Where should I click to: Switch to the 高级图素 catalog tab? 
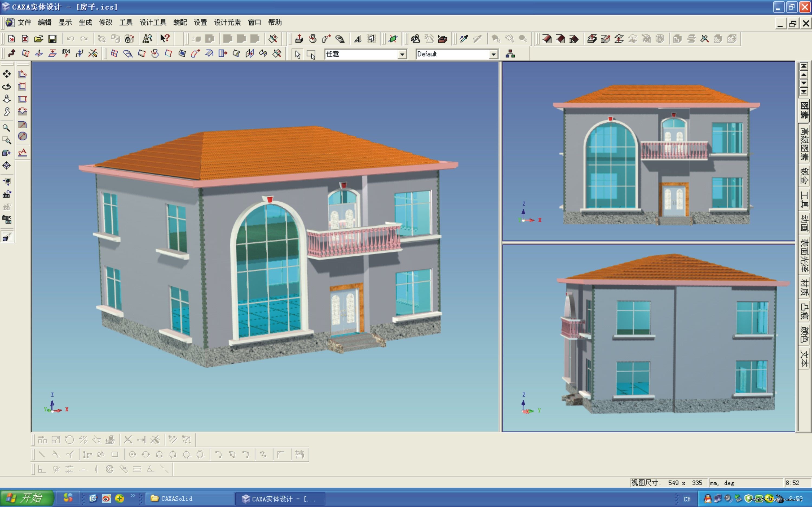(x=804, y=144)
